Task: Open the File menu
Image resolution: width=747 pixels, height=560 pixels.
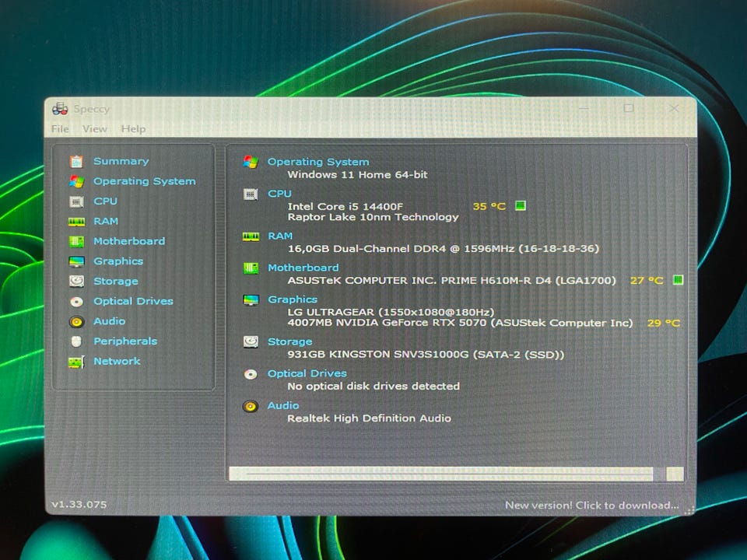Action: point(60,129)
